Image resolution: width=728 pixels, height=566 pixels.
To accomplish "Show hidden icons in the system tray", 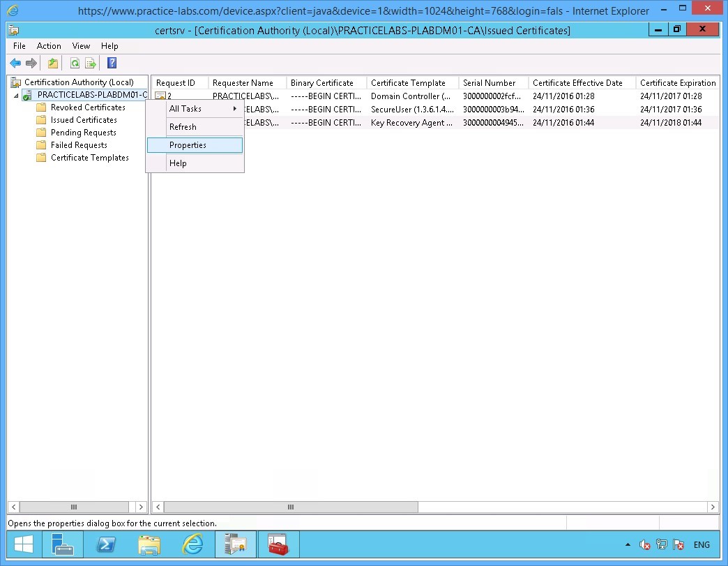I will point(629,544).
